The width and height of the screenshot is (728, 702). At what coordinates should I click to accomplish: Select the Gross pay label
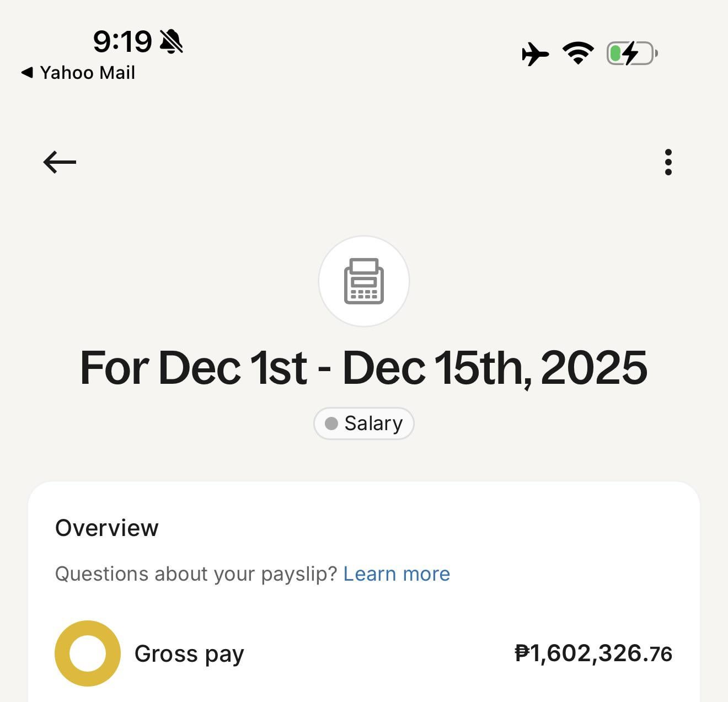tap(189, 654)
